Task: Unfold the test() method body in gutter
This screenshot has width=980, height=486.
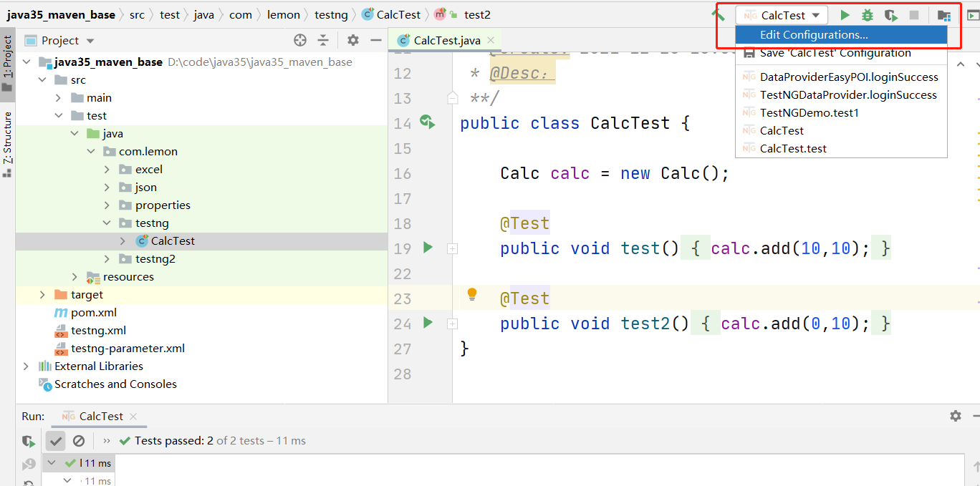Action: point(452,248)
